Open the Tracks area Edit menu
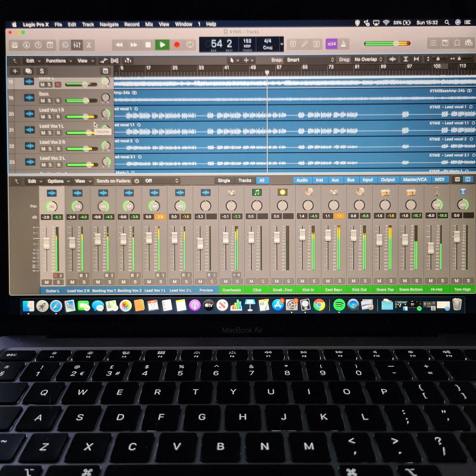Image resolution: width=476 pixels, height=476 pixels. click(x=33, y=61)
